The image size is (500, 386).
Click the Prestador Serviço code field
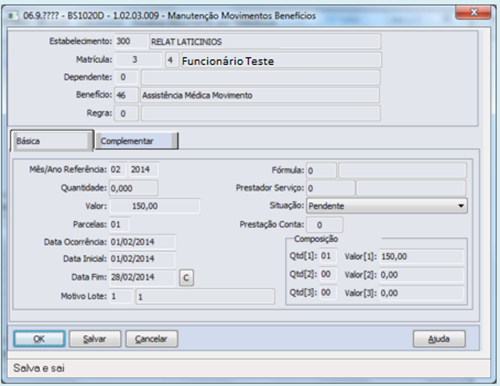330,188
